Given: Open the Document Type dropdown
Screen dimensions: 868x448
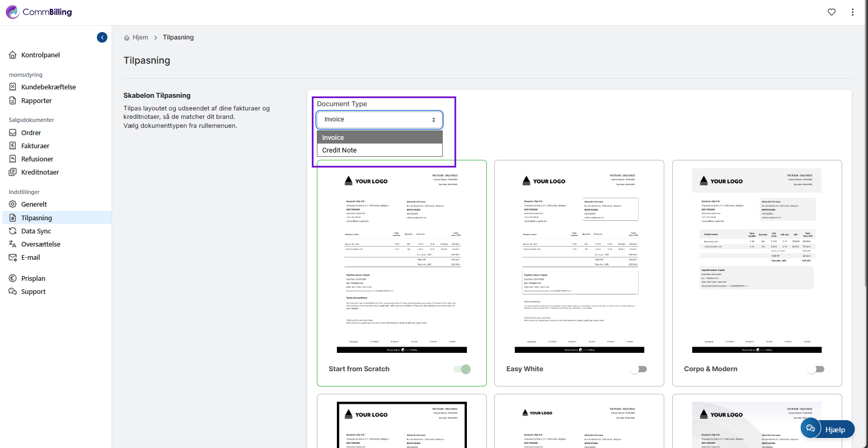Looking at the screenshot, I should point(379,120).
